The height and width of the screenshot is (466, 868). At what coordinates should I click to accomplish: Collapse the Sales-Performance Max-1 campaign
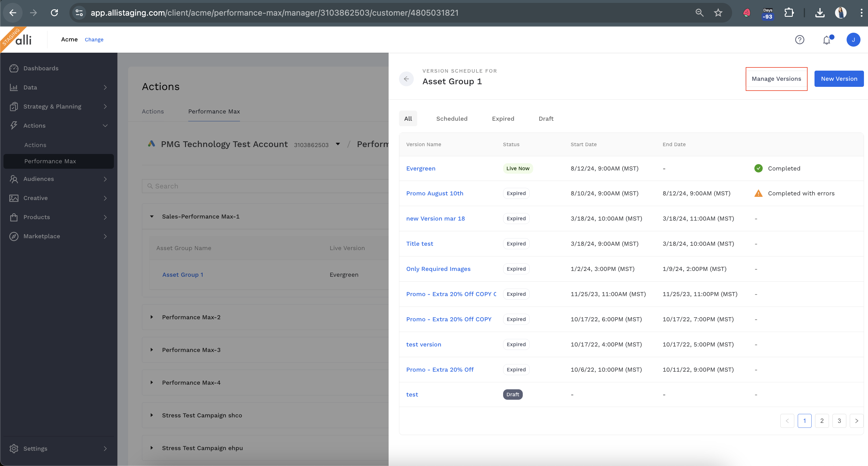pyautogui.click(x=152, y=217)
